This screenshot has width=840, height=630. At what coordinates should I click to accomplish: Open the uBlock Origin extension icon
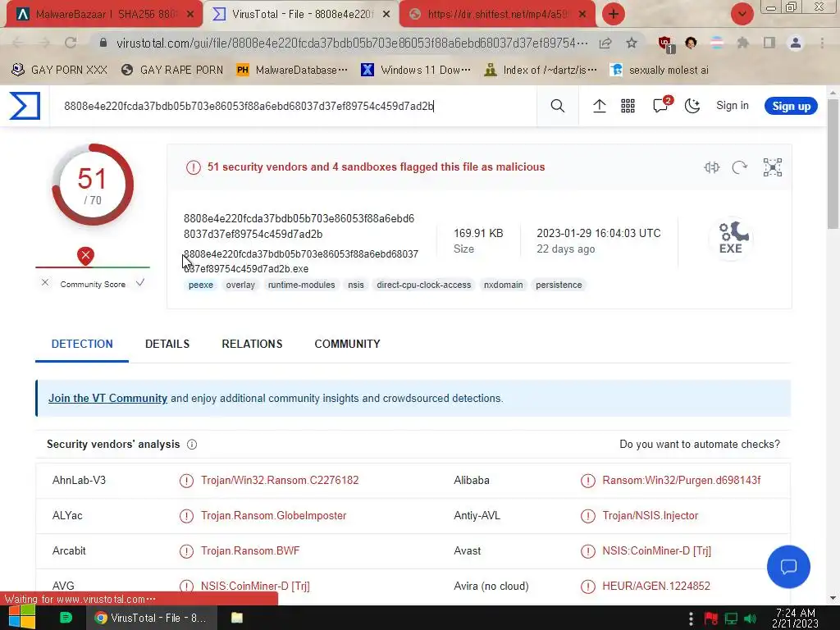(x=665, y=43)
